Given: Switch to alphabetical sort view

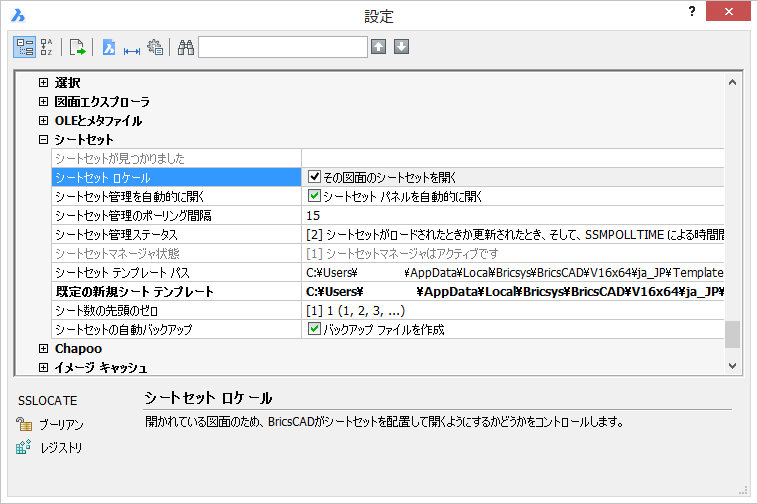Looking at the screenshot, I should point(46,47).
